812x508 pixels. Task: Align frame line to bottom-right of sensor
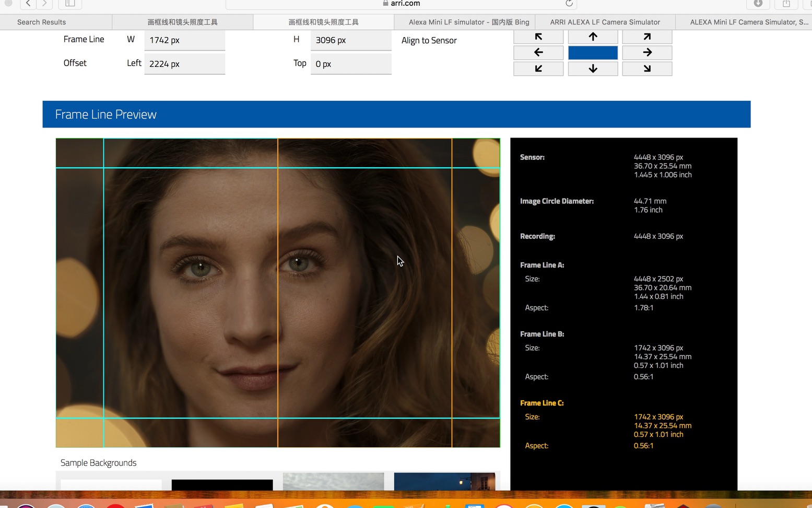pyautogui.click(x=647, y=68)
